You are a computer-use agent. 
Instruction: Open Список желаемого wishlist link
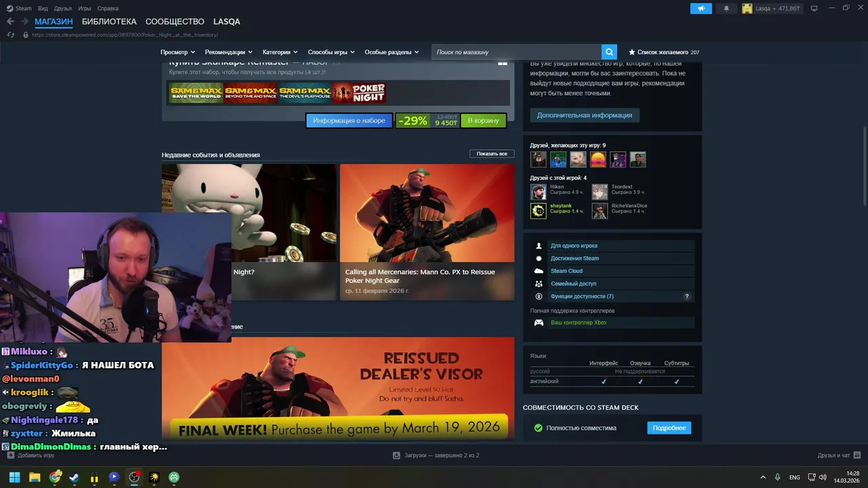(663, 52)
